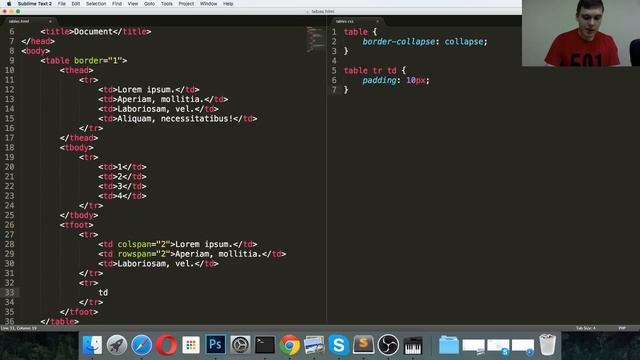The height and width of the screenshot is (360, 640).
Task: Click the closing tfoot tag on line 35
Action: point(79,312)
